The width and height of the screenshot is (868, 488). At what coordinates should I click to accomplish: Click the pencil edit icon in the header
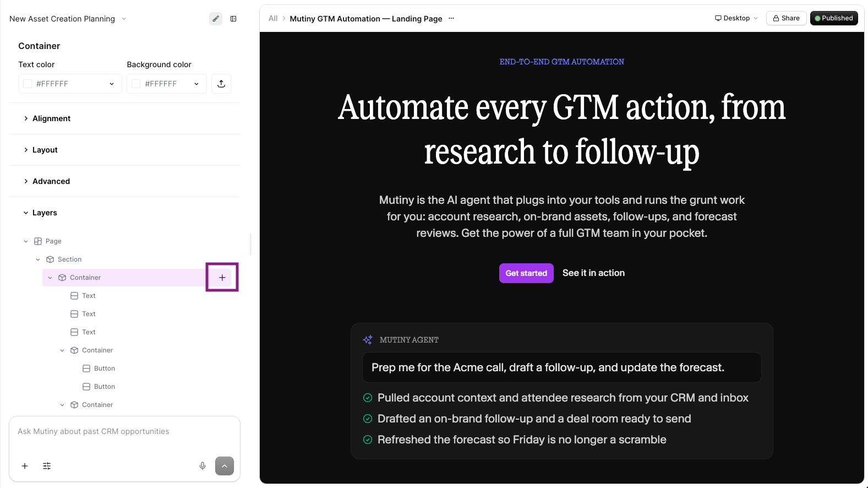[216, 19]
